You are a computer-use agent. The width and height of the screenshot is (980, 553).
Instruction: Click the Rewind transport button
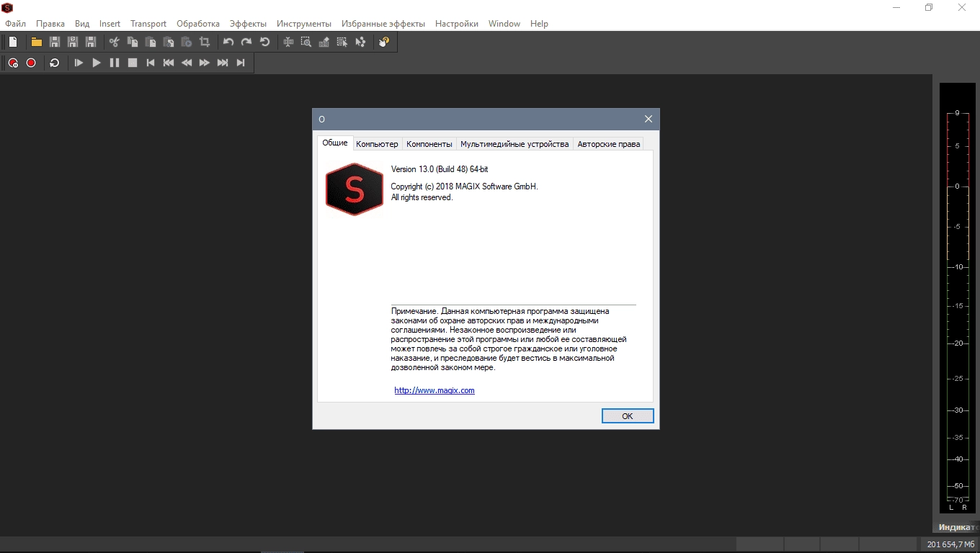click(187, 63)
